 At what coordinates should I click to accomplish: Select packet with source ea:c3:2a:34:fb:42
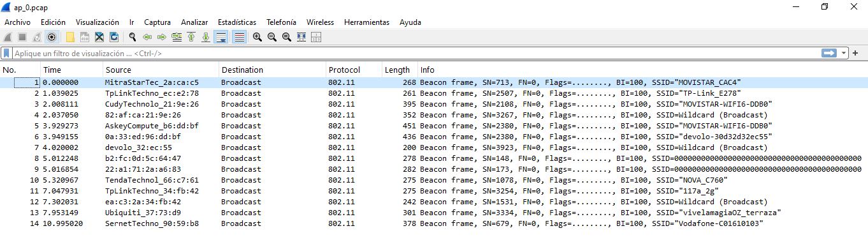433,202
